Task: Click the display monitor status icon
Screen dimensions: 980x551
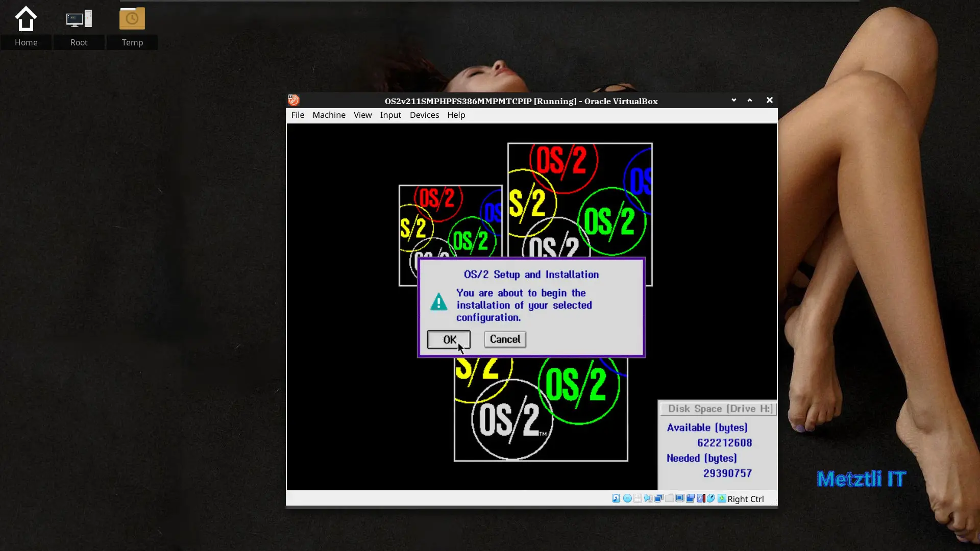Action: click(x=680, y=498)
